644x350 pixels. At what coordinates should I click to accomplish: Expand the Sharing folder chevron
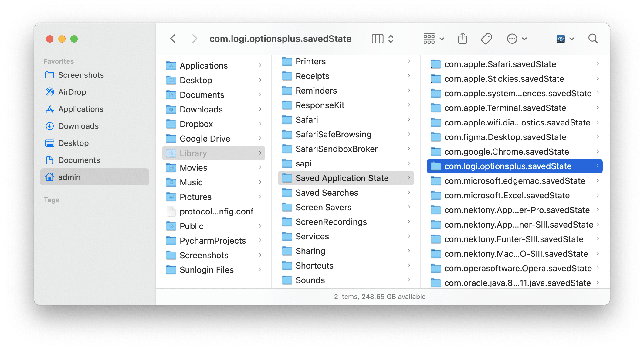click(409, 251)
